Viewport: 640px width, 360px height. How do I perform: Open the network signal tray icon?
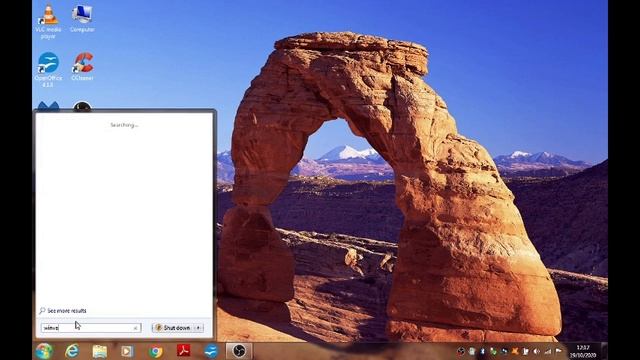coord(547,351)
